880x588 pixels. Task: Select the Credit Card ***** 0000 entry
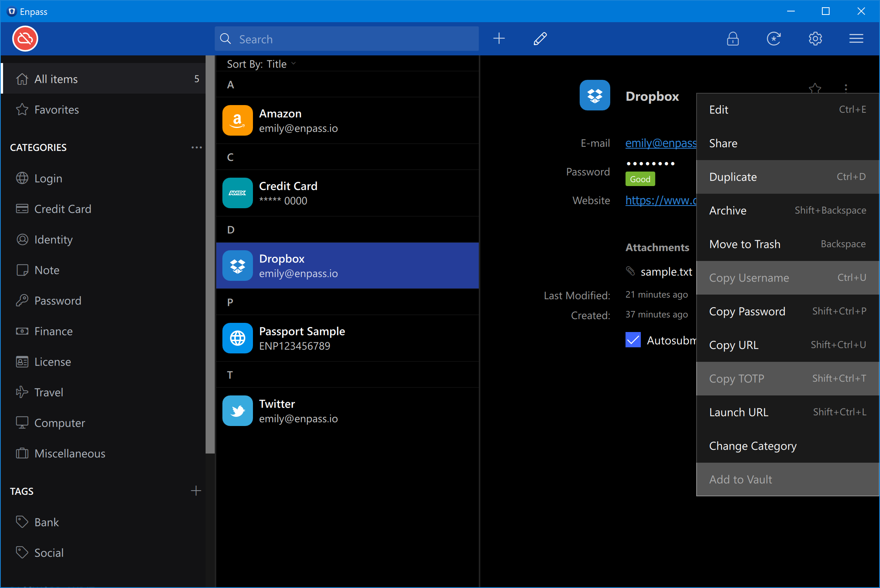coord(347,193)
